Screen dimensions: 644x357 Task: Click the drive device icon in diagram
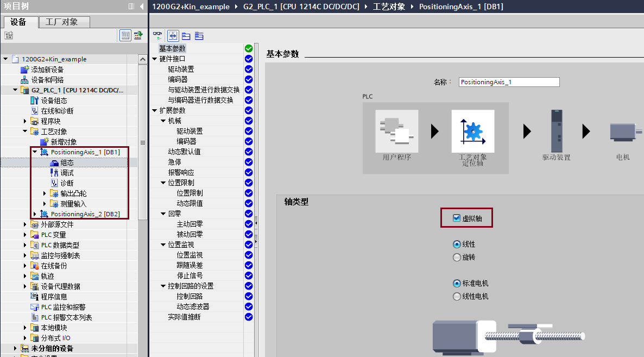[x=556, y=131]
